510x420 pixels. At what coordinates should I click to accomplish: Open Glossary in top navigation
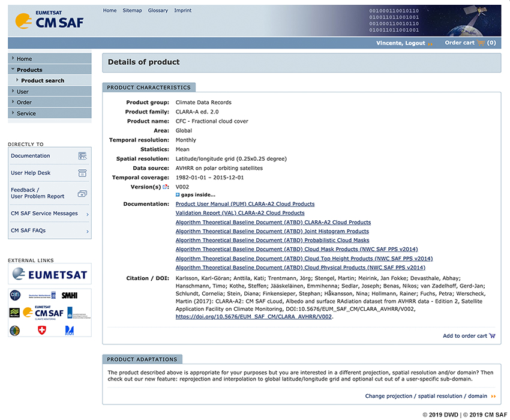[158, 10]
